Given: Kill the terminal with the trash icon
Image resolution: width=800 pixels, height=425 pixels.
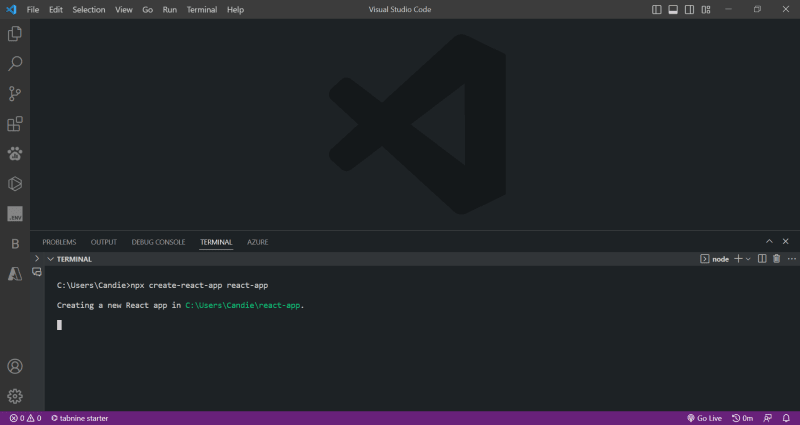Looking at the screenshot, I should (777, 259).
